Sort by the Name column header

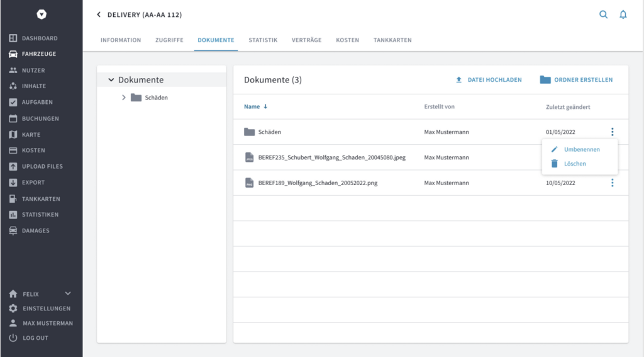pos(252,107)
